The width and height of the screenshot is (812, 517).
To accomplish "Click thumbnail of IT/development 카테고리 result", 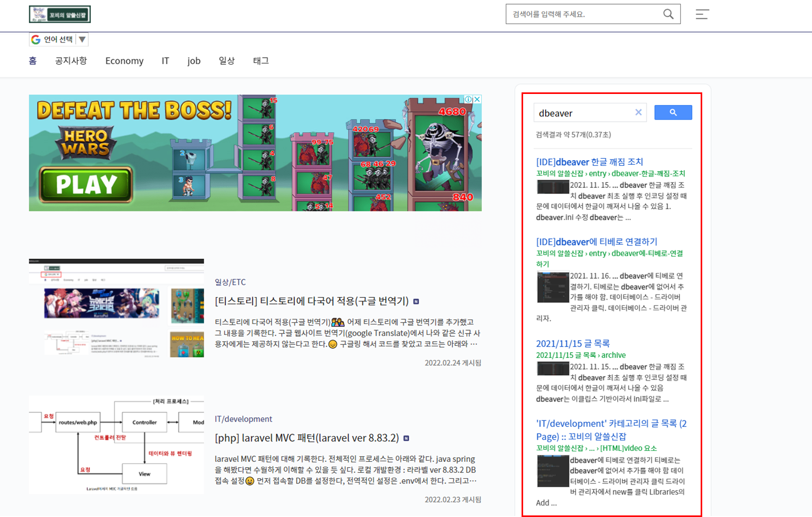I will point(553,471).
